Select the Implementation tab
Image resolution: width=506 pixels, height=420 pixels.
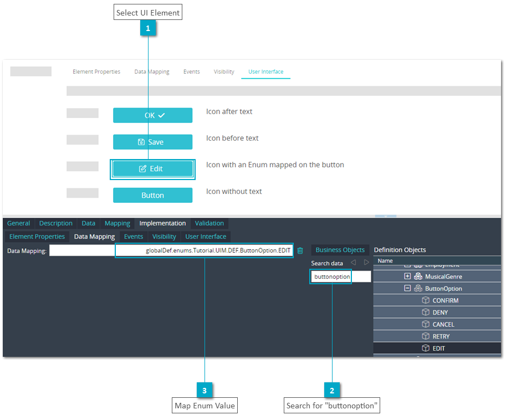(x=162, y=223)
